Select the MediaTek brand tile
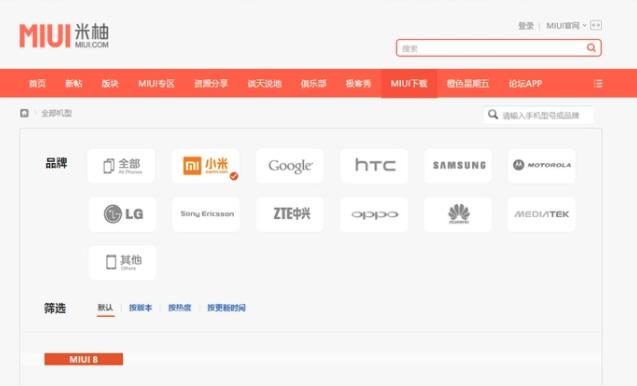The height and width of the screenshot is (386, 637). coord(542,214)
